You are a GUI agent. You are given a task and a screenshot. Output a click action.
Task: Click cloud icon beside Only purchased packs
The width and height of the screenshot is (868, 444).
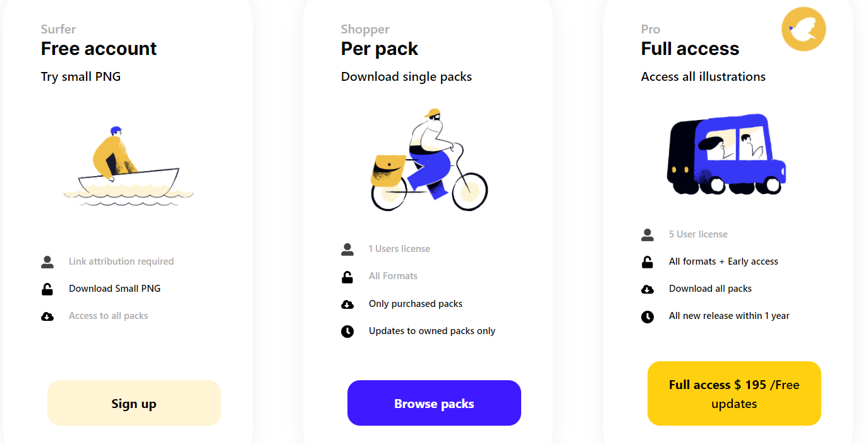click(347, 304)
